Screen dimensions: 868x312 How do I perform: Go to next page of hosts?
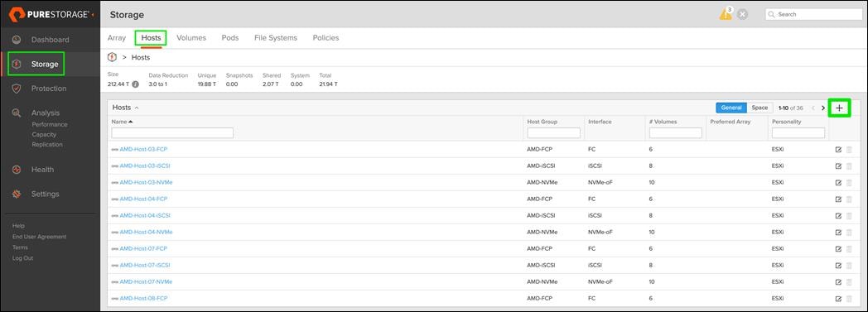pos(823,108)
